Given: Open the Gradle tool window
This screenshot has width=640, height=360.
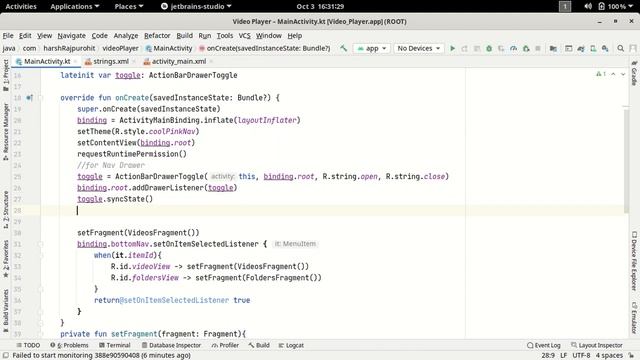Looking at the screenshot, I should point(634,73).
